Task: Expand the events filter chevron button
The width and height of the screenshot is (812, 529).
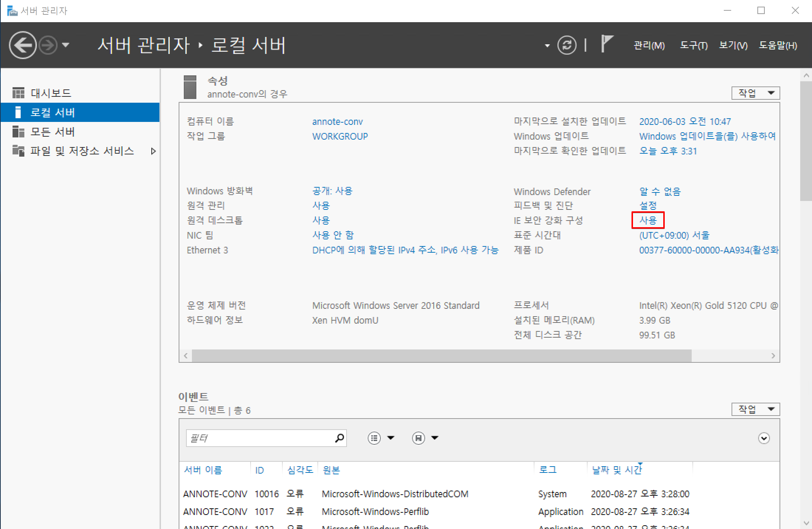Action: point(764,438)
